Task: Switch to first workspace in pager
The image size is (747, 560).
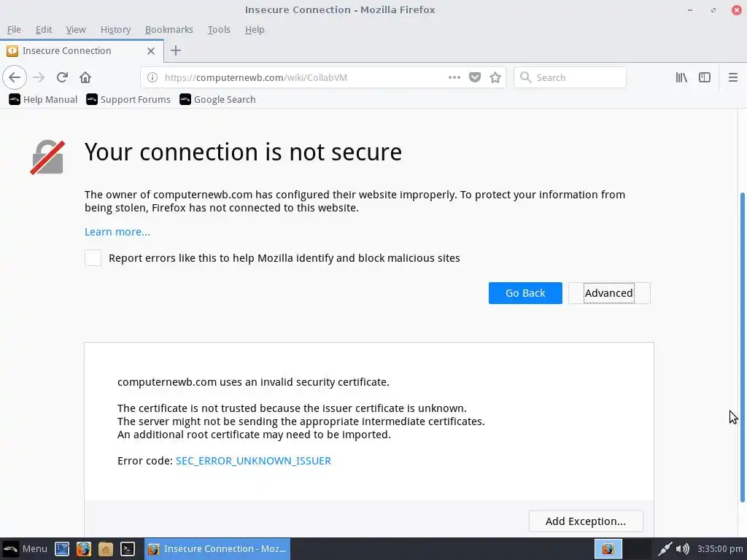Action: pyautogui.click(x=608, y=548)
